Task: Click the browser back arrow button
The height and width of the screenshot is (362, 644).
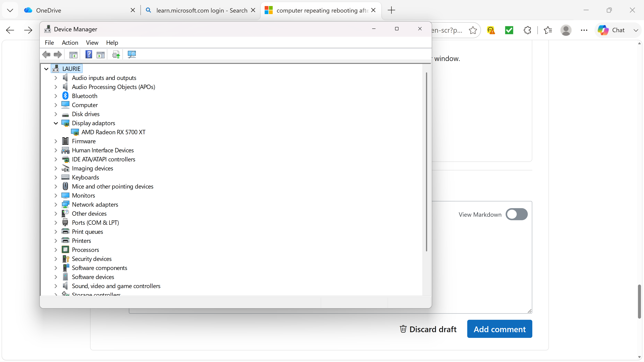Action: click(x=10, y=30)
